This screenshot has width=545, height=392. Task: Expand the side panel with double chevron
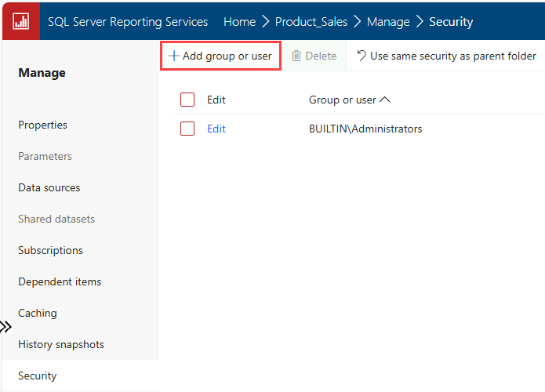(x=5, y=327)
